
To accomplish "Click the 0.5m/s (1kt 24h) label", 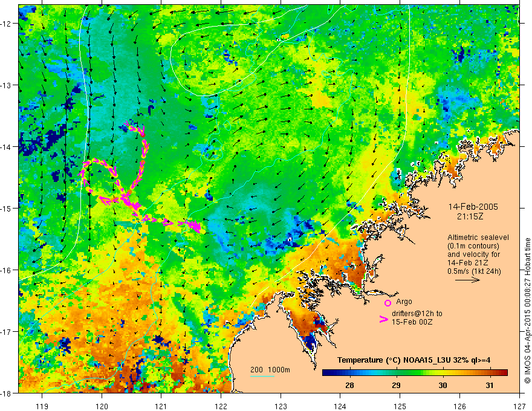I will (474, 271).
